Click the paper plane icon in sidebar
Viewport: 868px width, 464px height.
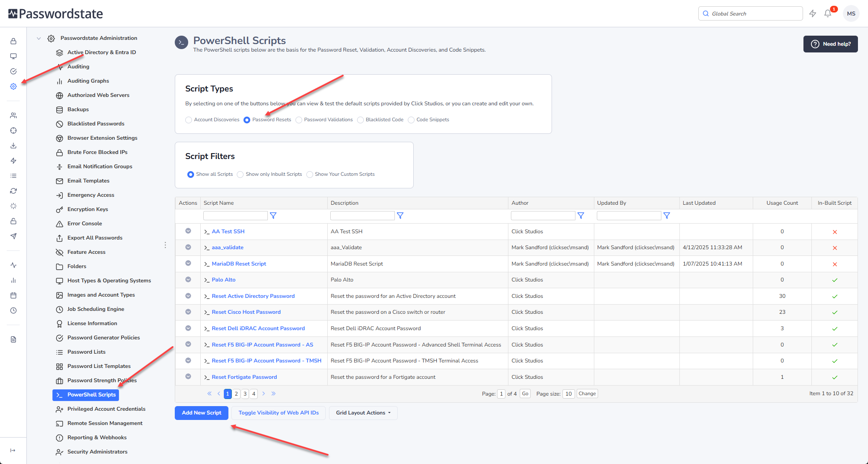tap(13, 236)
